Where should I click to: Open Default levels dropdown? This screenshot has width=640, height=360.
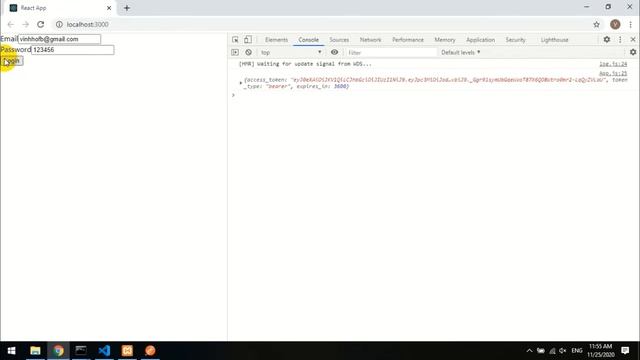pos(461,52)
